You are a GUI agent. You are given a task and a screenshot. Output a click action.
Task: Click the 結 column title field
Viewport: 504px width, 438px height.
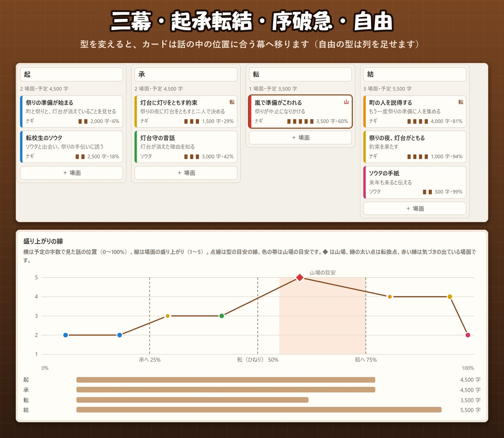pyautogui.click(x=415, y=74)
